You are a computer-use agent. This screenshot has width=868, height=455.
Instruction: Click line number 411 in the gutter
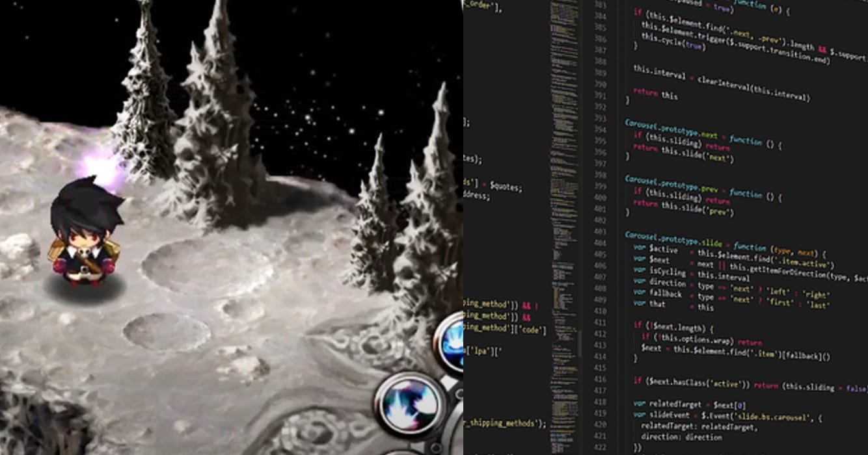(600, 322)
